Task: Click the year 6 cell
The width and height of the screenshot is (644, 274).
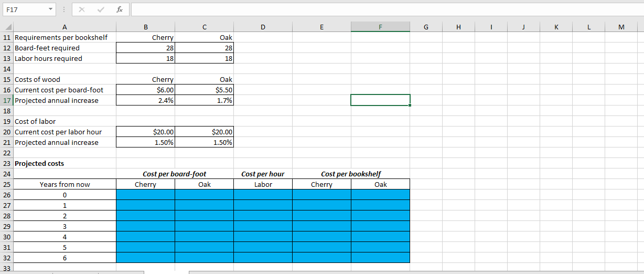Action: pos(64,258)
